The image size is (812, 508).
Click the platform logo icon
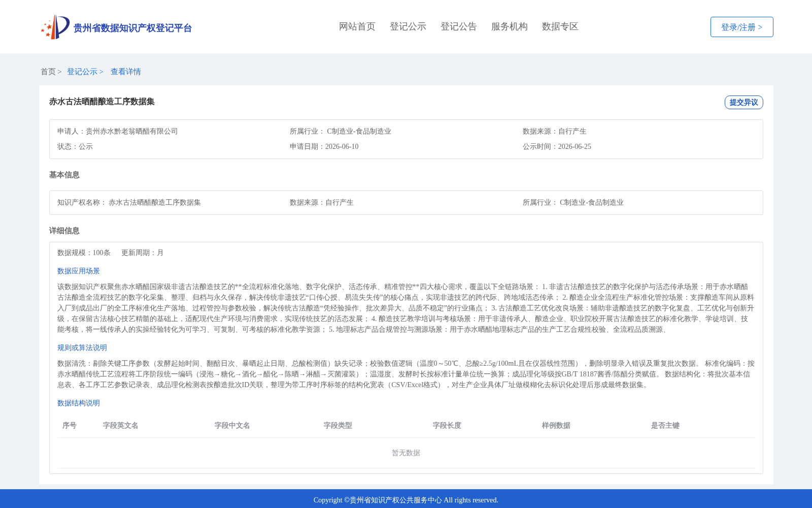click(x=55, y=27)
